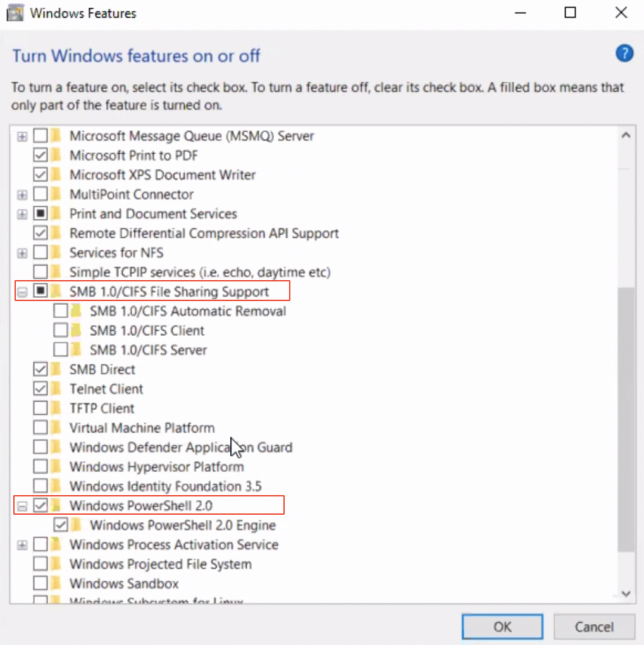Collapse the Windows PowerShell 2.0 node
Viewport: 644px width, 645px height.
pos(22,507)
